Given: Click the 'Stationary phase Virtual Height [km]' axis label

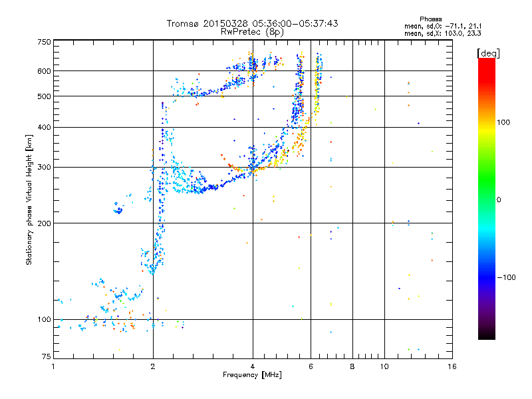Looking at the screenshot, I should pos(29,199).
